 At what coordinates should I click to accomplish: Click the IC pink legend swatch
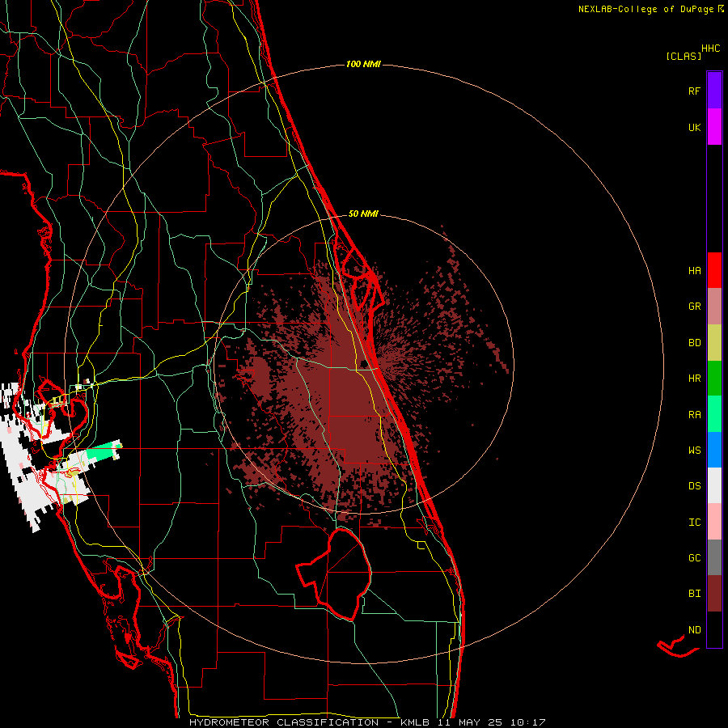714,522
